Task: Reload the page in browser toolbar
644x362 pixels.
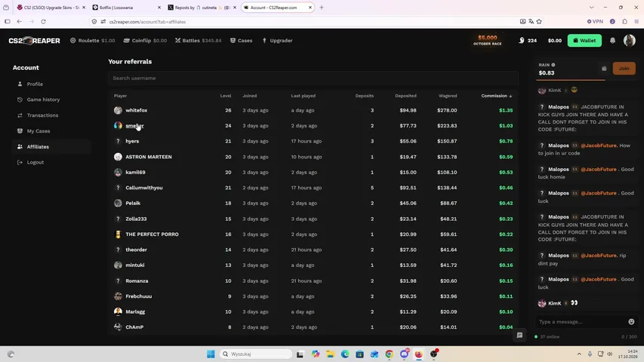Action: (43, 21)
